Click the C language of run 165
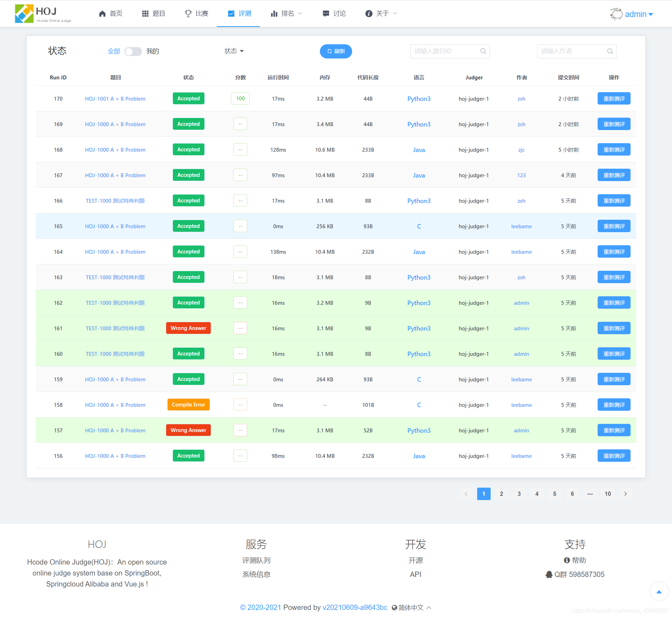The image size is (672, 617). point(419,226)
